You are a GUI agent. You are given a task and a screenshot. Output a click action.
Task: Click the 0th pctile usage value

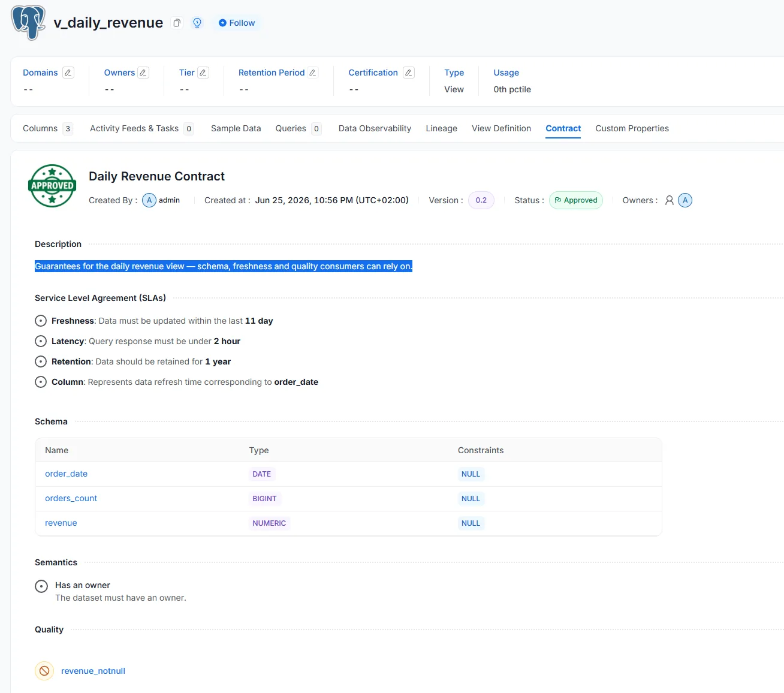512,89
